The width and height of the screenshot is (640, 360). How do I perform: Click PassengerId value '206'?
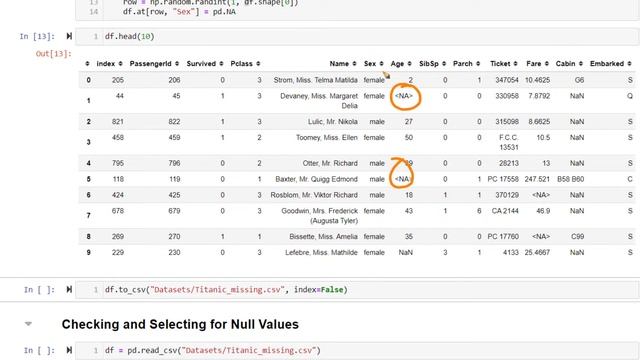(174, 80)
